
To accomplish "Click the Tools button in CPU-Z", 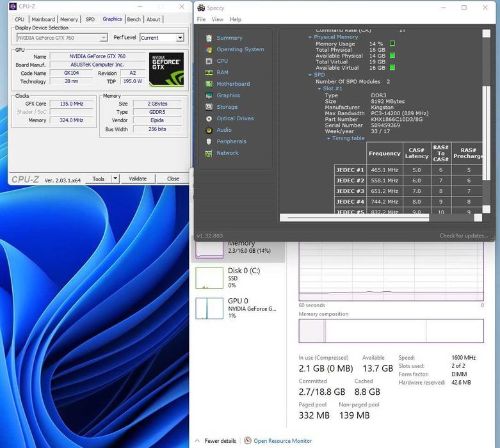I will point(99,179).
